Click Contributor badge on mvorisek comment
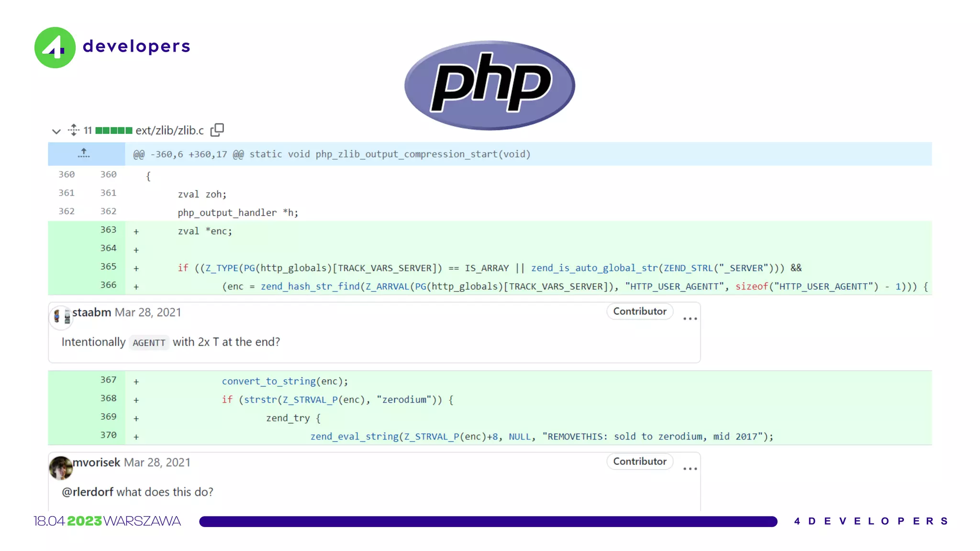The image size is (980, 551). [x=639, y=462]
